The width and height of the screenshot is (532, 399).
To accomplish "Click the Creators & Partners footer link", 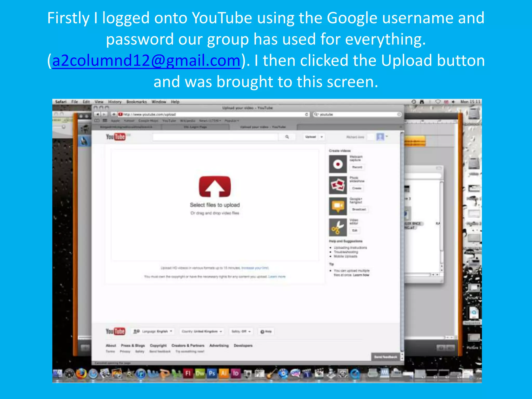I will coord(188,345).
